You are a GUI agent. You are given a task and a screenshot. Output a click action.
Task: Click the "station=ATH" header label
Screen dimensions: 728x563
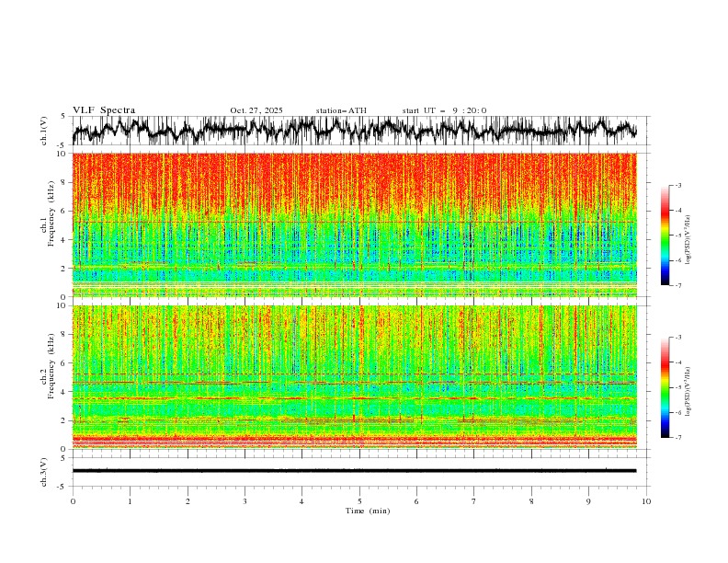[x=341, y=110]
